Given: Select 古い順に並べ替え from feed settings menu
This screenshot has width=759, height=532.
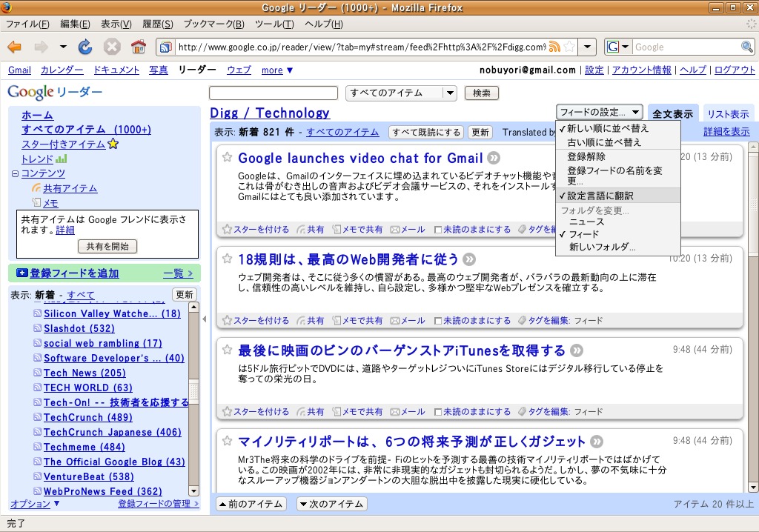Looking at the screenshot, I should pyautogui.click(x=604, y=142).
